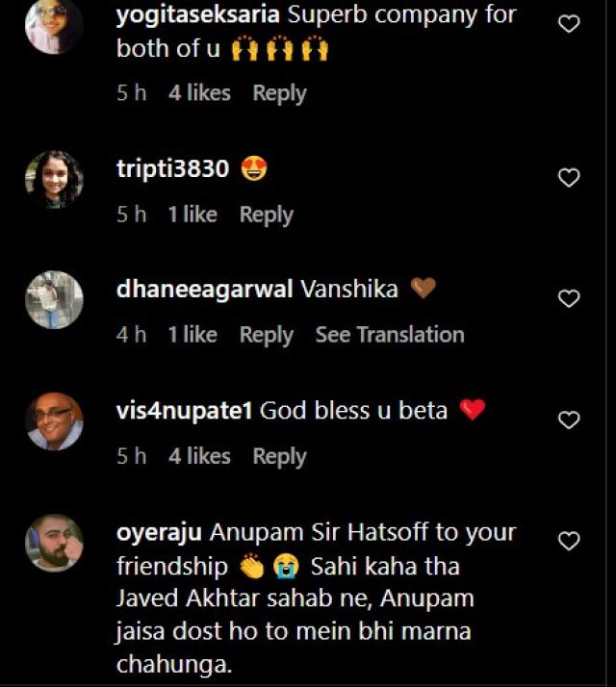View 4 likes on yogitaseksaria's comment
Screen dimensions: 616x687
coord(199,93)
